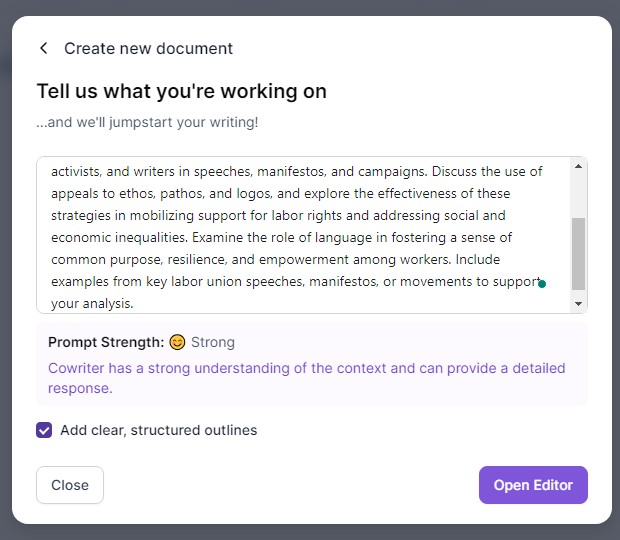Click the Tell us what you're working on heading
620x540 pixels.
pos(181,91)
